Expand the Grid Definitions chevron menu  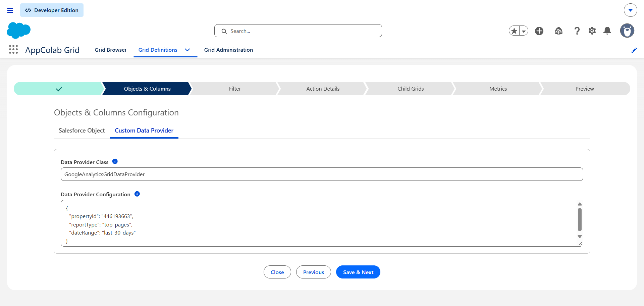pyautogui.click(x=187, y=50)
